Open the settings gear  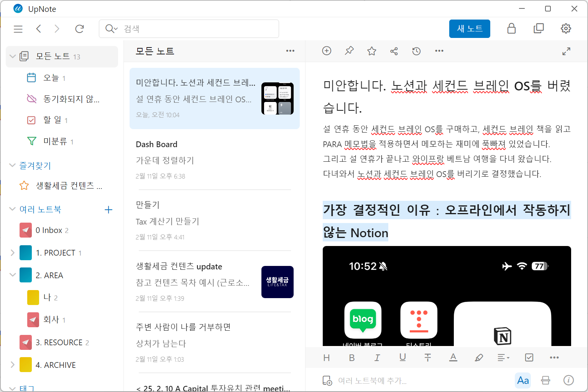pyautogui.click(x=566, y=28)
